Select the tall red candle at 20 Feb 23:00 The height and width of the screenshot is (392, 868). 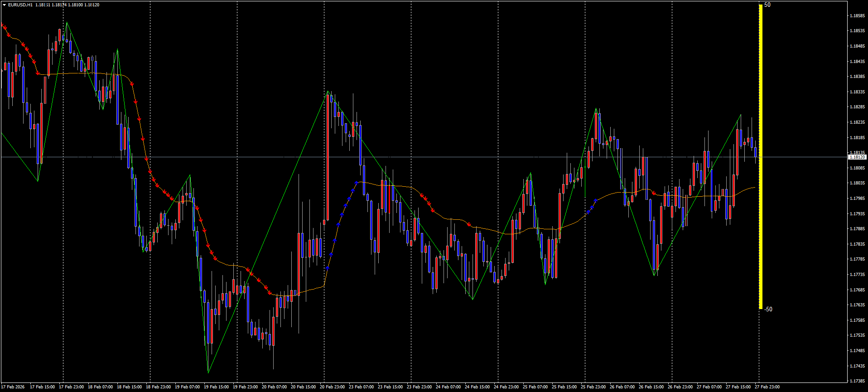pos(328,159)
